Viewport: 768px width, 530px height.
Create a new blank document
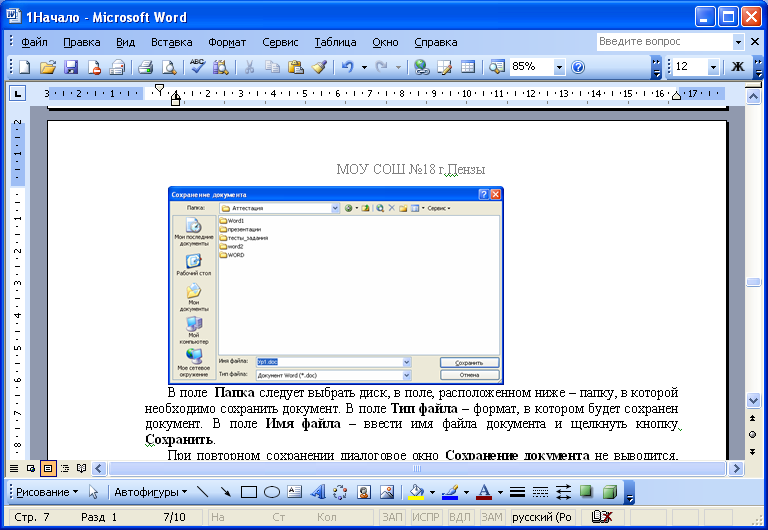(24, 67)
